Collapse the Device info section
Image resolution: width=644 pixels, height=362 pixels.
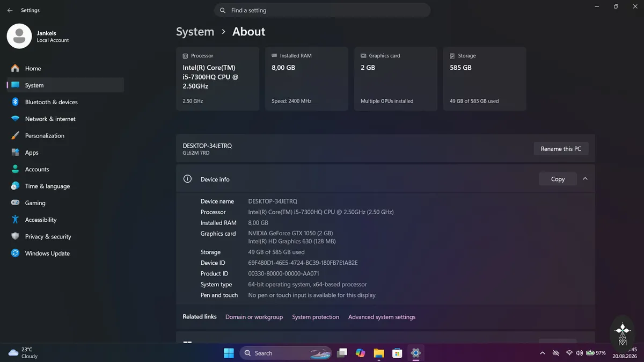pos(585,179)
